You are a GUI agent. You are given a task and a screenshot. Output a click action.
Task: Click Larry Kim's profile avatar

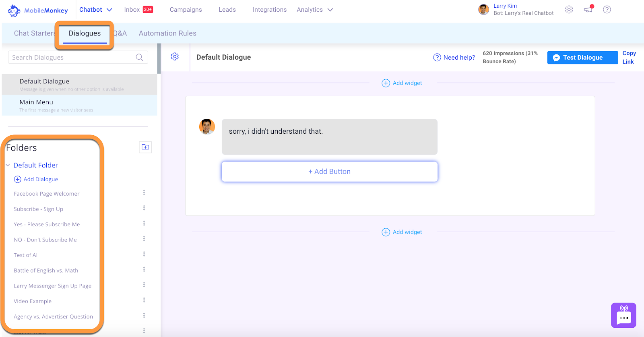(483, 10)
